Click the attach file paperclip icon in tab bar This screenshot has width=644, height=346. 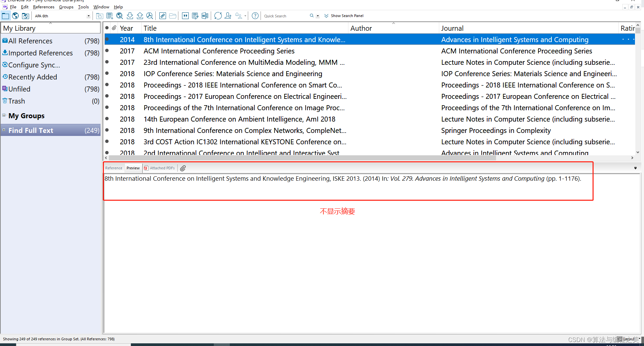click(x=183, y=168)
